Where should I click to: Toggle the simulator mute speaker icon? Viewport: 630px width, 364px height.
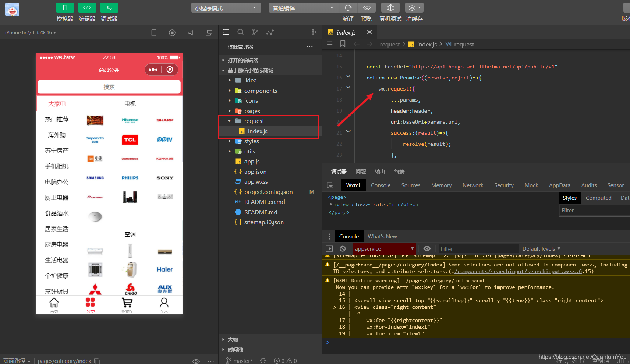point(191,33)
